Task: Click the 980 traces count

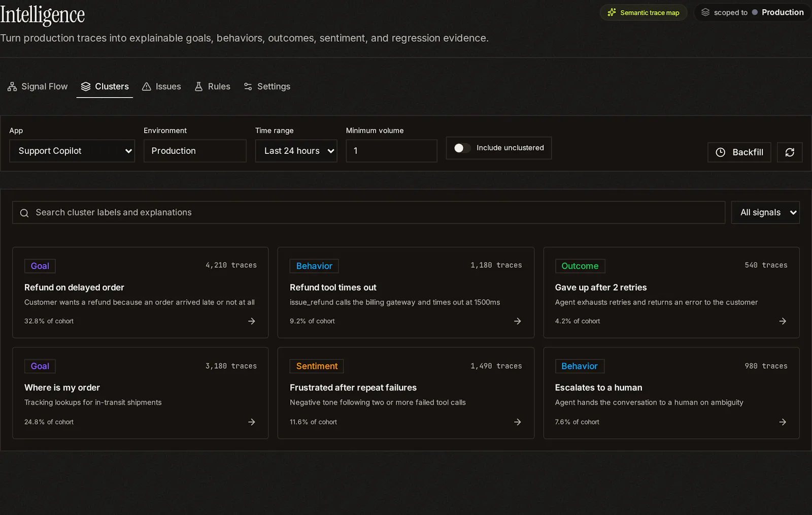Action: pos(766,366)
